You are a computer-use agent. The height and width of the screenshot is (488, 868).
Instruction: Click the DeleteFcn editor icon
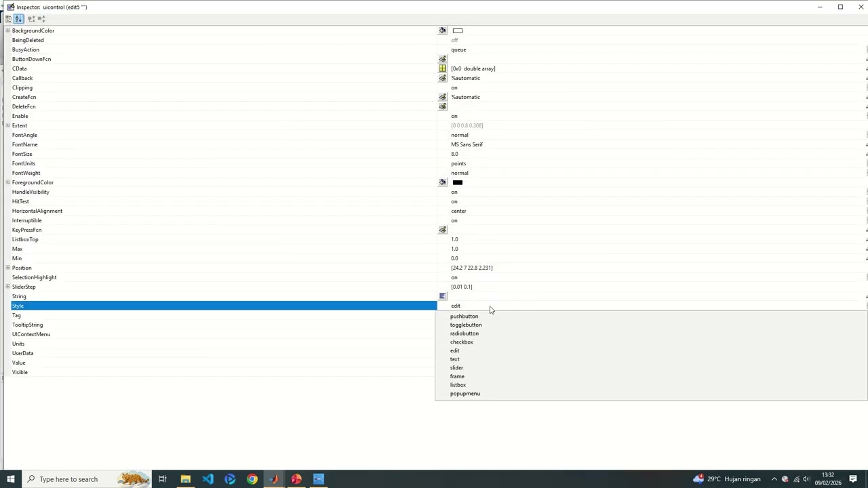pyautogui.click(x=443, y=106)
